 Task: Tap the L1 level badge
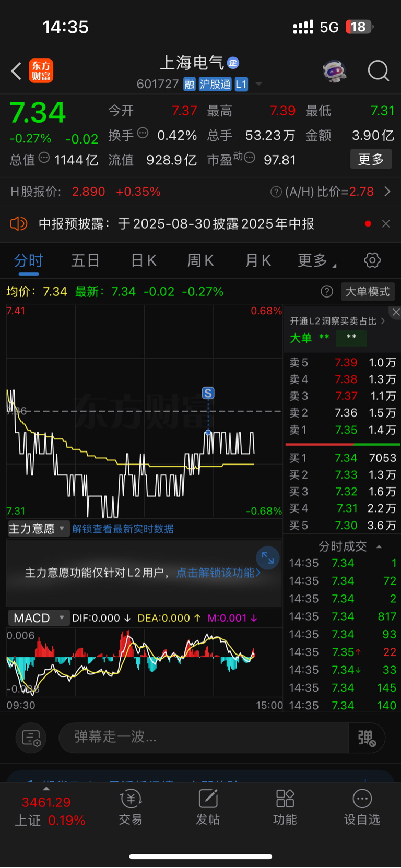point(241,84)
